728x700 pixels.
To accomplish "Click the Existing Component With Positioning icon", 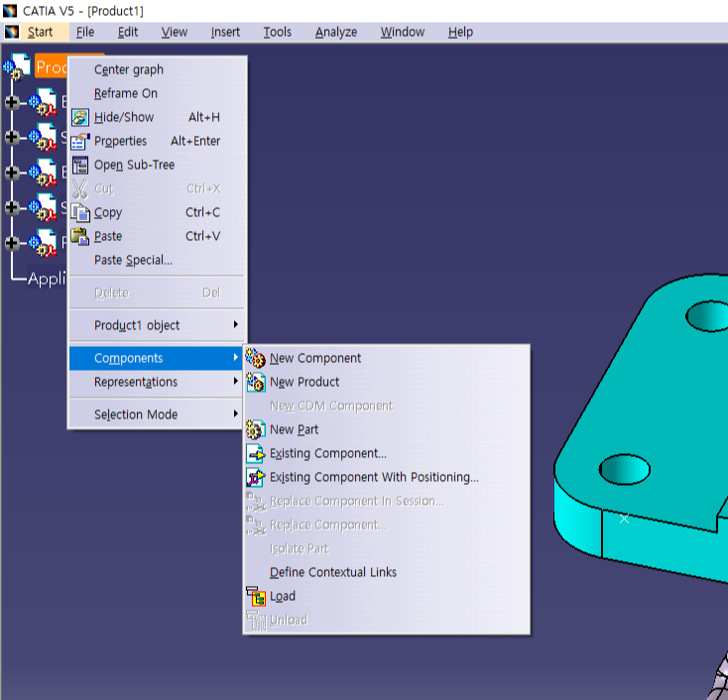I will 255,477.
